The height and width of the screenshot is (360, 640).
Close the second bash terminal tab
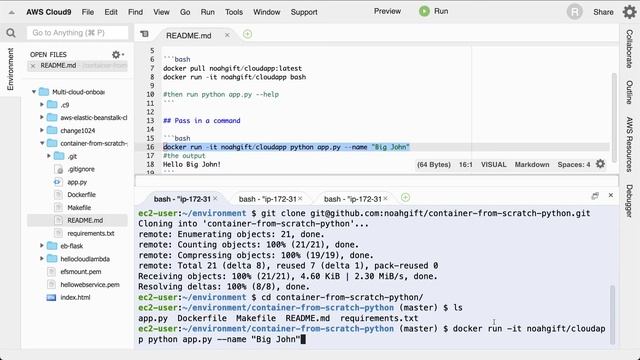tap(300, 198)
